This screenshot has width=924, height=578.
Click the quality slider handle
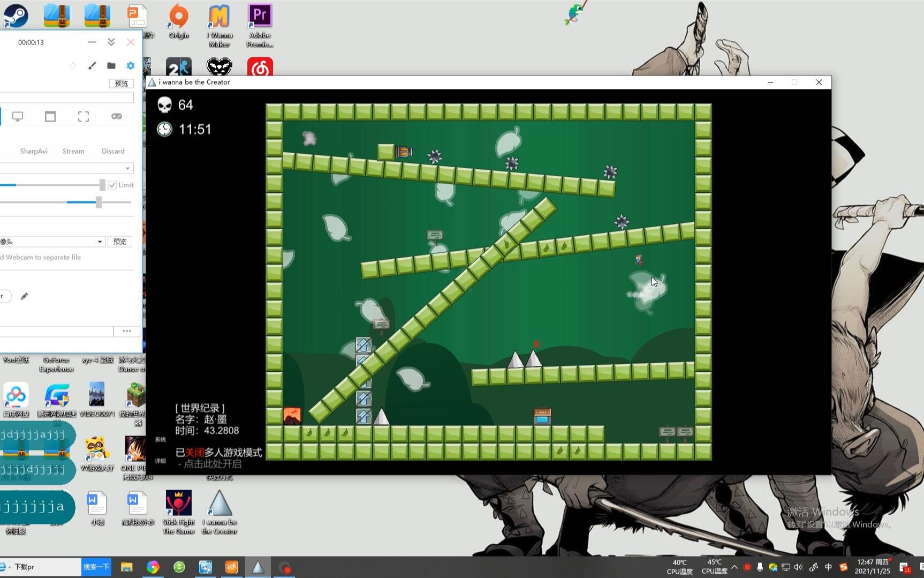pos(99,202)
